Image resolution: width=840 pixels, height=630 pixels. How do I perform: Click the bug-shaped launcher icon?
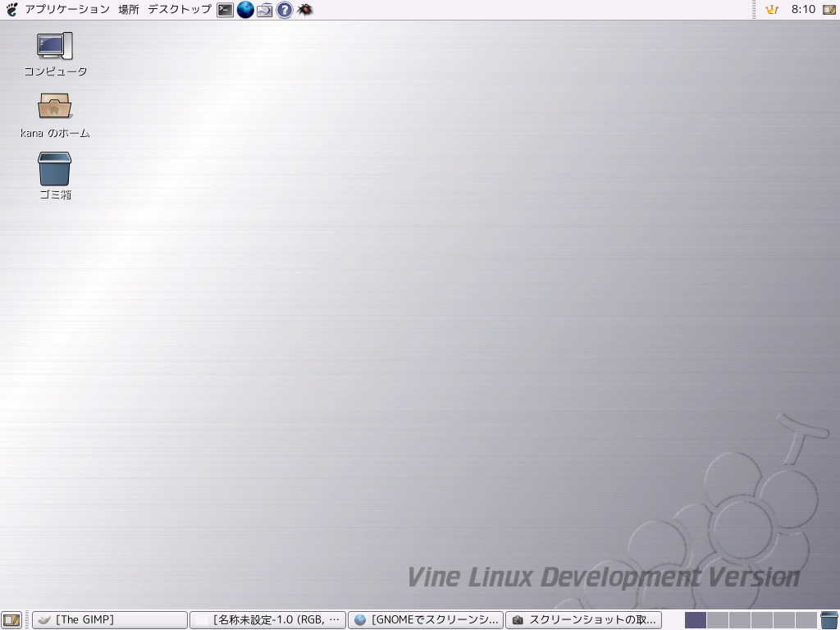(x=304, y=10)
